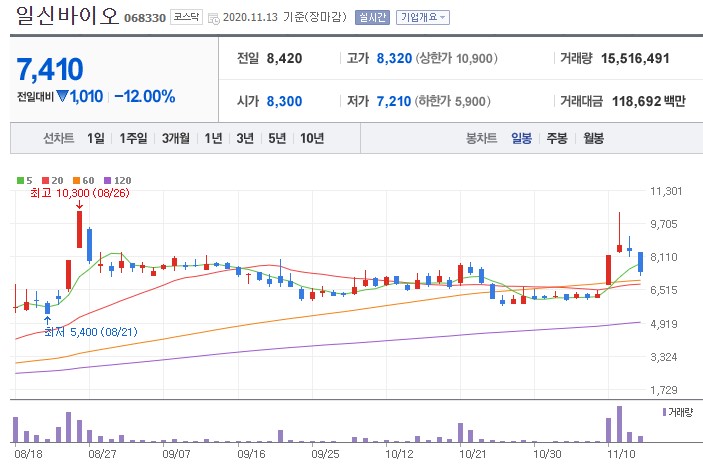The width and height of the screenshot is (703, 466).
Task: Click the 08/18 date axis label
Action: (28, 454)
